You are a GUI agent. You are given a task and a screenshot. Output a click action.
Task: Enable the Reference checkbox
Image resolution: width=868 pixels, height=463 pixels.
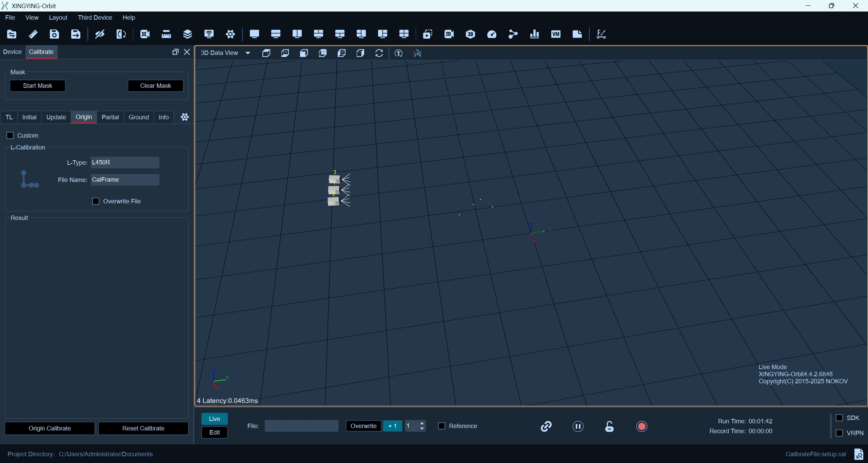tap(441, 426)
